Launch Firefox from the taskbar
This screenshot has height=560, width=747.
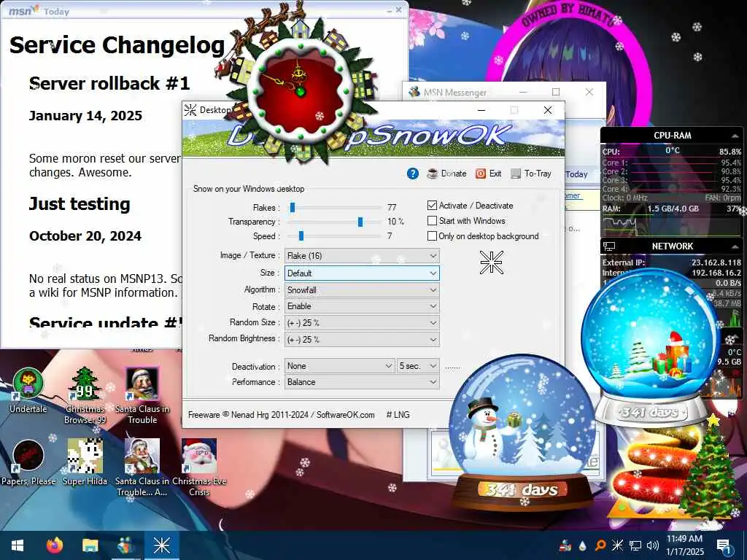(54, 545)
